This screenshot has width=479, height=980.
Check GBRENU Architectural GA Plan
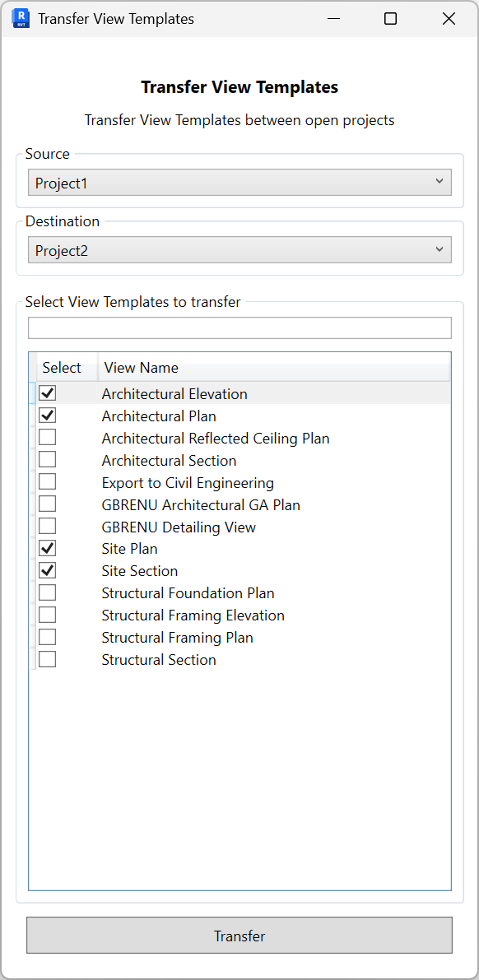47,504
